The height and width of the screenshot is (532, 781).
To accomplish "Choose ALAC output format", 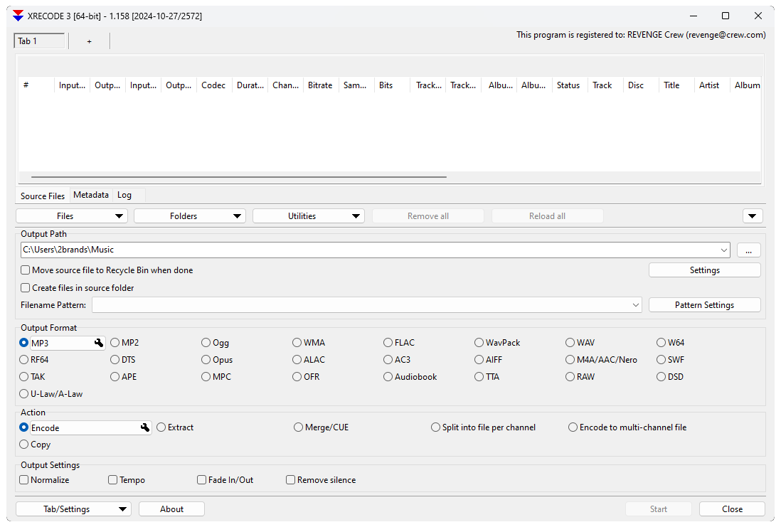I will click(x=308, y=360).
